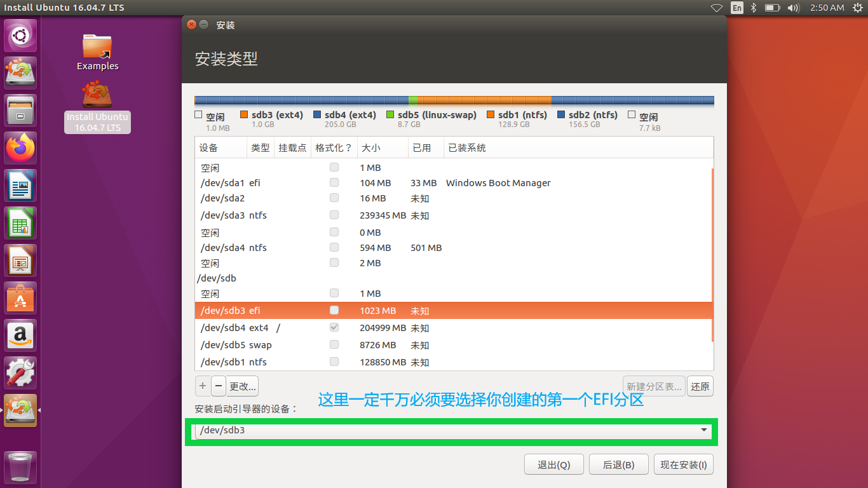
Task: Open Ubuntu Software Center icon
Action: point(21,298)
